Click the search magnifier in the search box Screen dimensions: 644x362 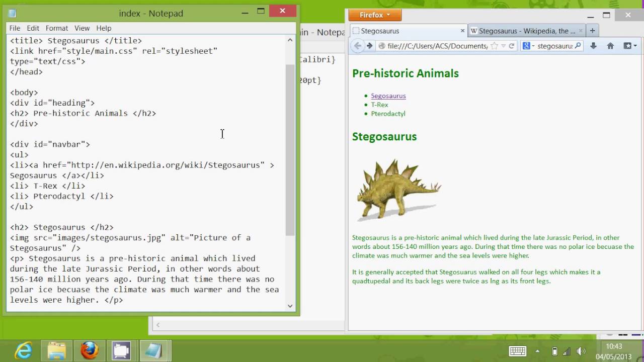coord(578,46)
